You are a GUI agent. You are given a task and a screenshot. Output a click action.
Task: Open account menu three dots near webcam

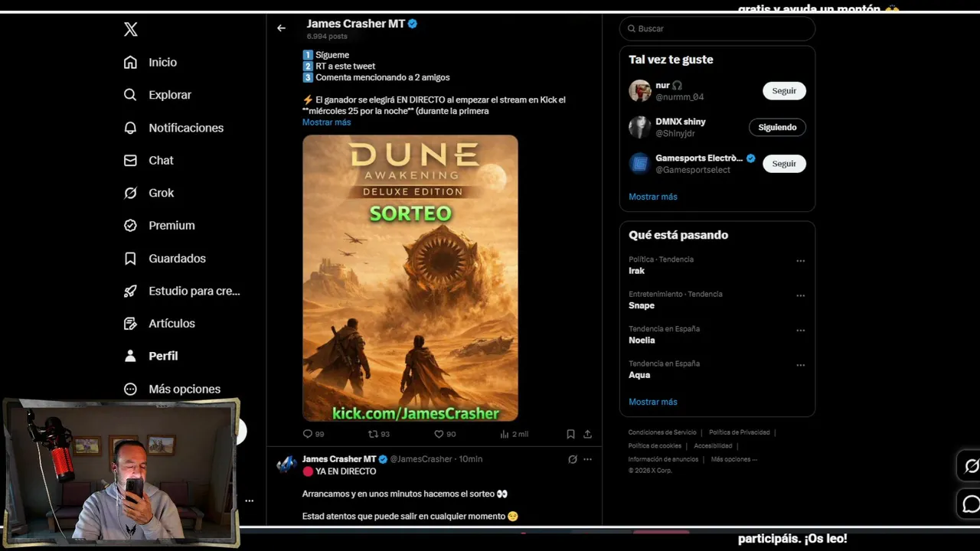[x=249, y=500]
